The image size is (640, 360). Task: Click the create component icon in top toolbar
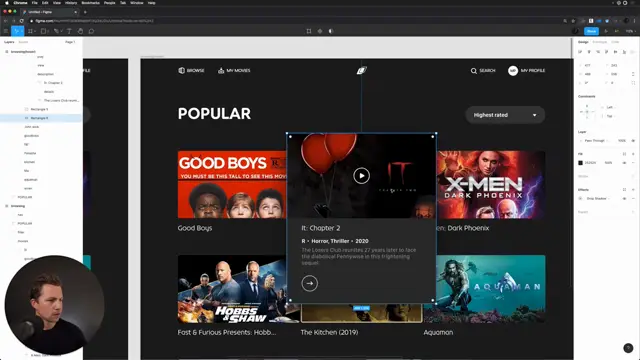tap(320, 31)
